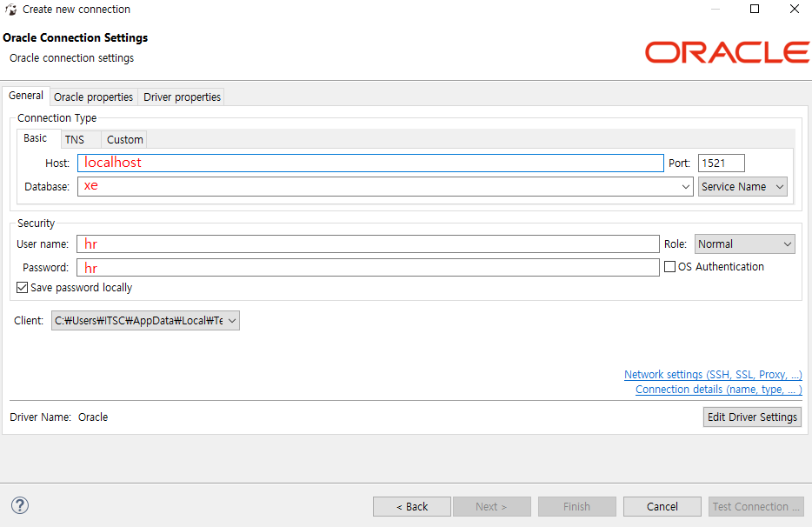812x527 pixels.
Task: Click the Back button
Action: [x=412, y=506]
